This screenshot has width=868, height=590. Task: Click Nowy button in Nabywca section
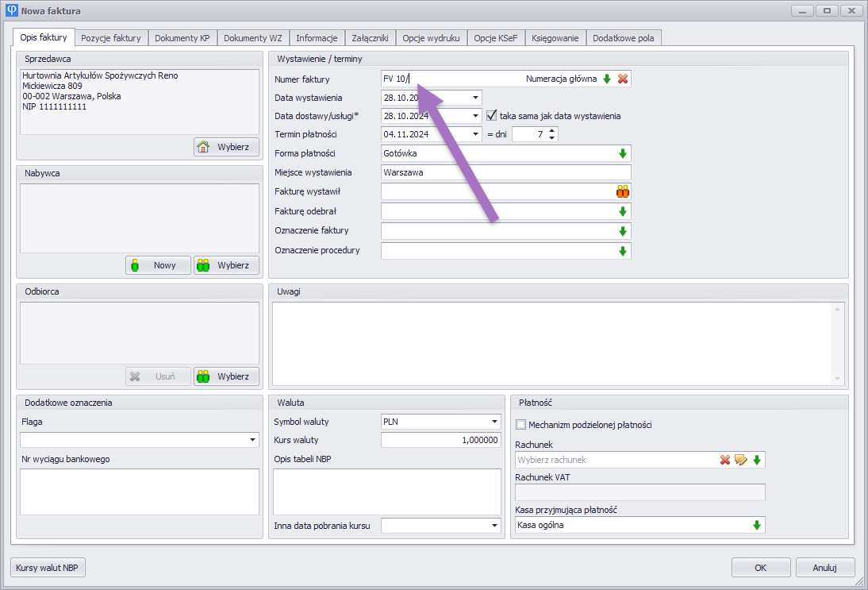(158, 265)
